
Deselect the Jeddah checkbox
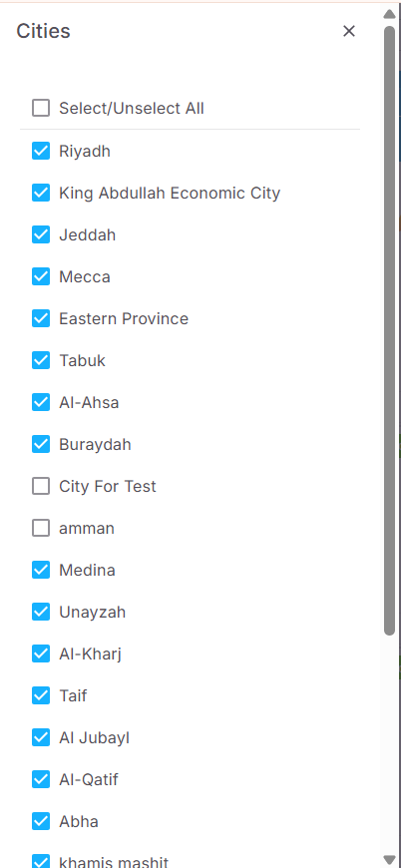point(41,234)
